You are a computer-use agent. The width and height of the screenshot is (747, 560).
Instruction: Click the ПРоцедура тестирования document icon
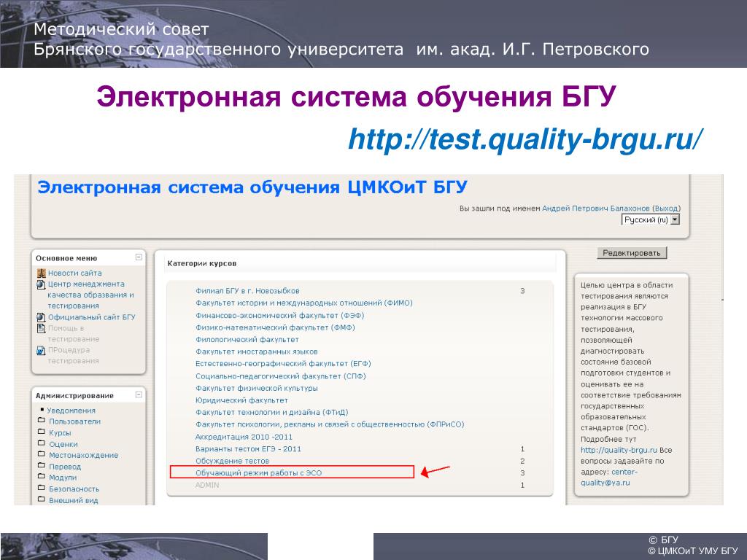[42, 350]
